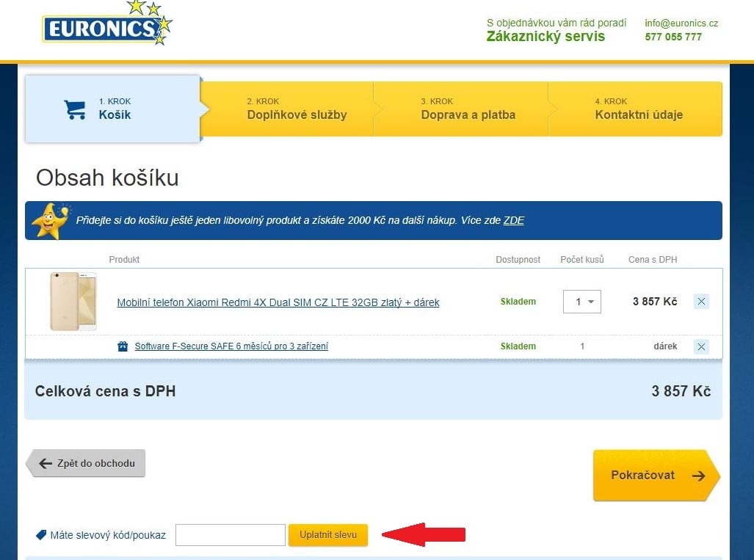
Task: Go to step 2 Doplňkové služby
Action: click(288, 109)
